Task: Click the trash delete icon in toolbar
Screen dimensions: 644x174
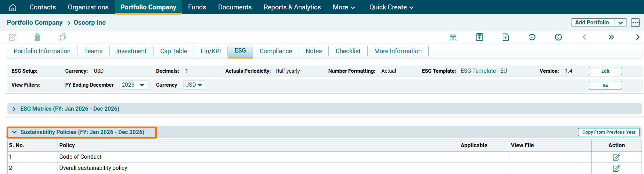Action: 37,37
